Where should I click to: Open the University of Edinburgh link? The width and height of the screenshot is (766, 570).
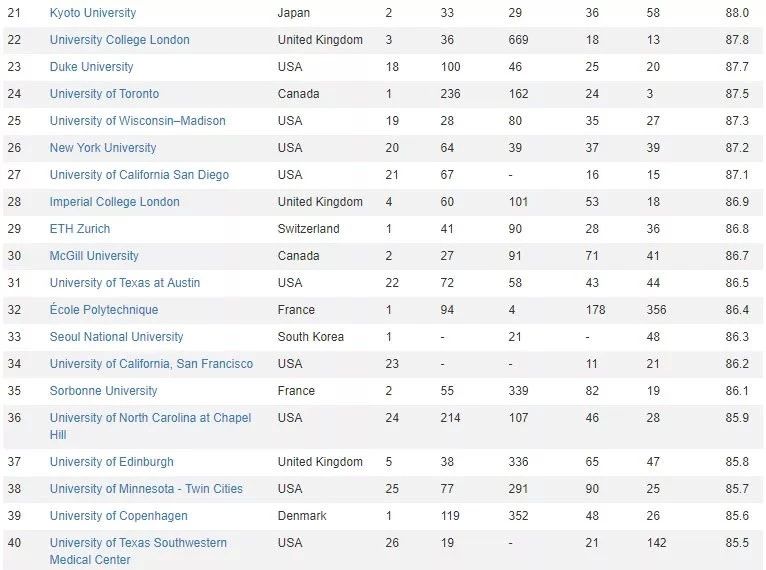tap(112, 462)
